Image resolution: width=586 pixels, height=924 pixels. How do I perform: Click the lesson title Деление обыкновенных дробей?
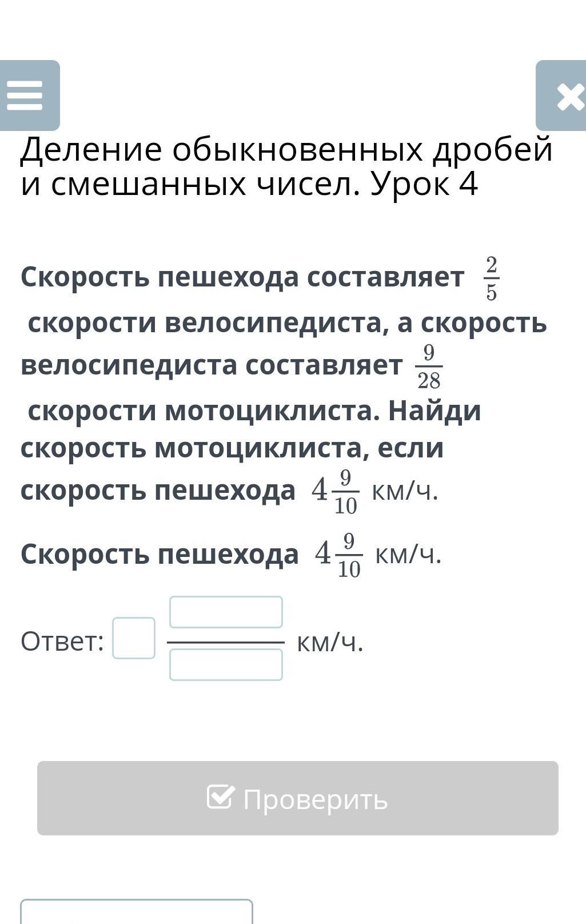click(287, 150)
